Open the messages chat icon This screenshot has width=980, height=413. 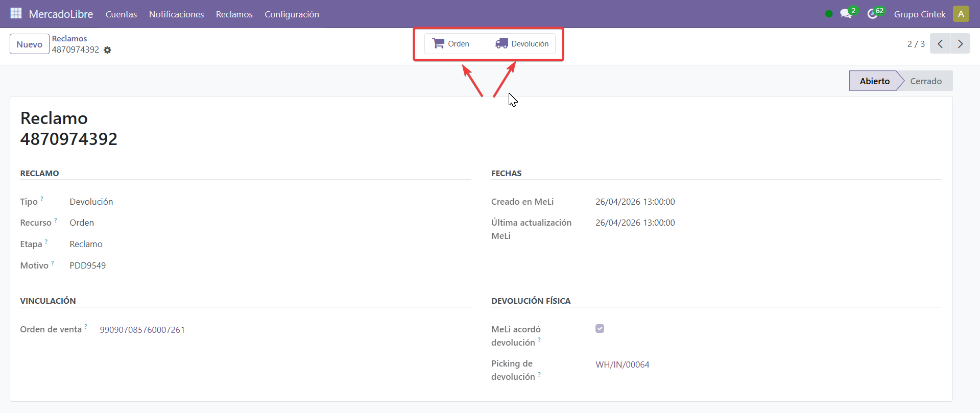click(x=846, y=14)
